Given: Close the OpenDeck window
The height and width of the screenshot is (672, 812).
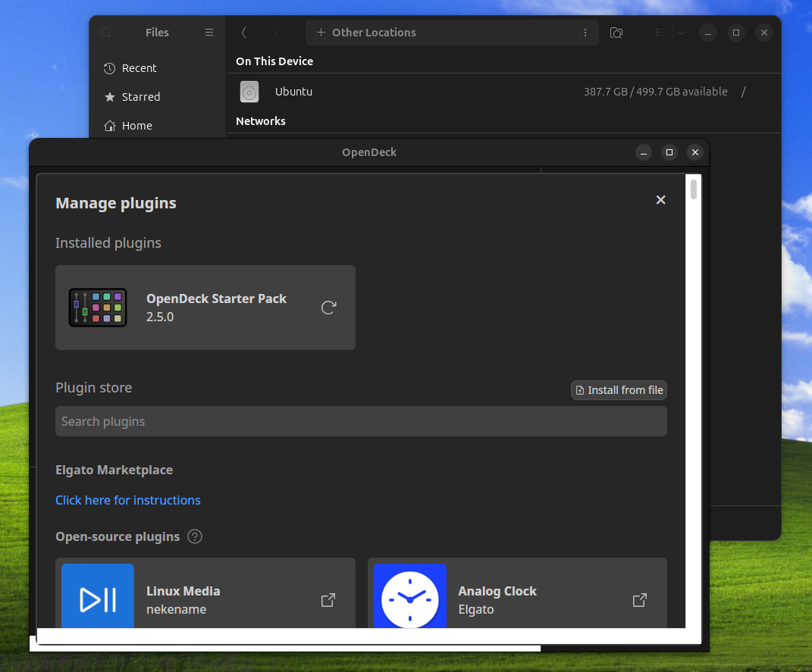Looking at the screenshot, I should click(695, 152).
